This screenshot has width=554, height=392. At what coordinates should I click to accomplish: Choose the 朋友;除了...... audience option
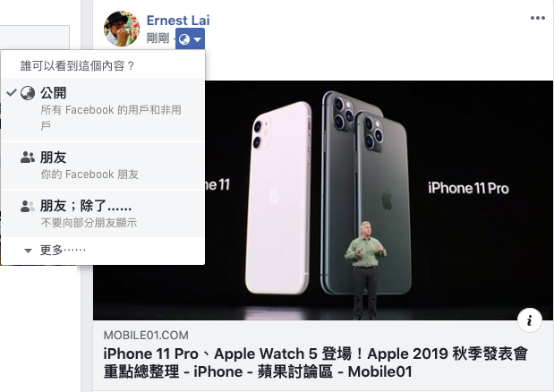[103, 214]
